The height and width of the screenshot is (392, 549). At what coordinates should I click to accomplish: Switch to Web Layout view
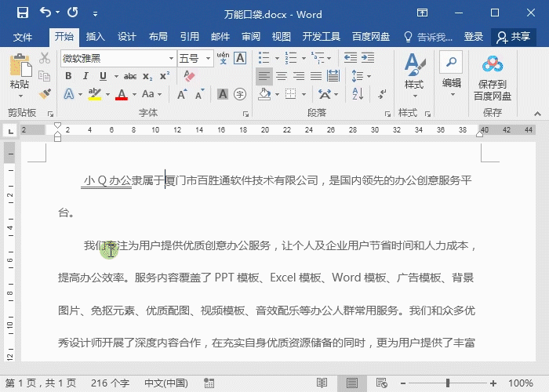[381, 383]
